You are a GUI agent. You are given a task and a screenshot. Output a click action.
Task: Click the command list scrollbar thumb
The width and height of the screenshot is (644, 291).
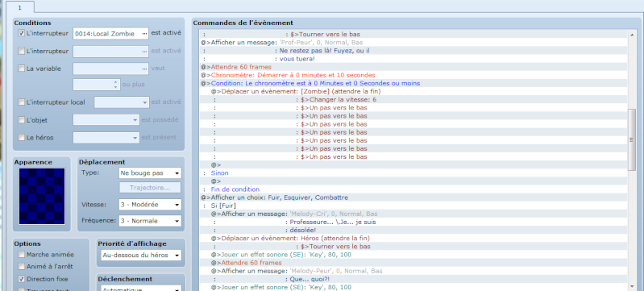[632, 140]
